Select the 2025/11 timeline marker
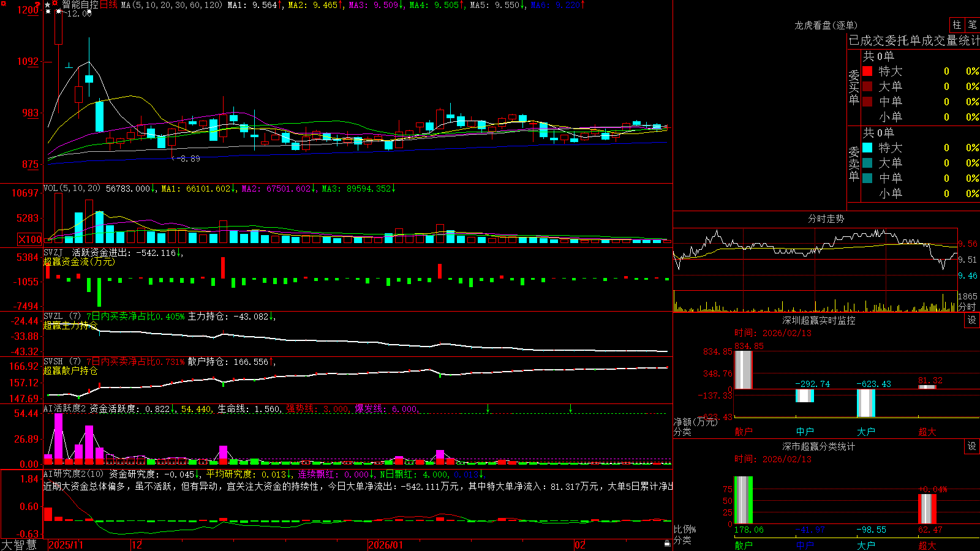Viewport: 980px width, 551px height. [66, 545]
